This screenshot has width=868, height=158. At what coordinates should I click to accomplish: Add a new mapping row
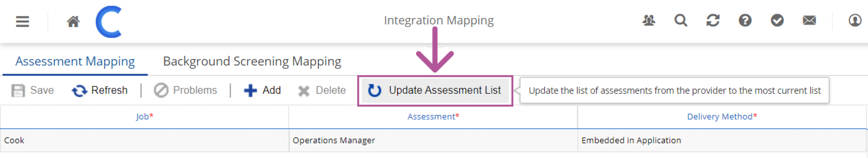coord(262,91)
